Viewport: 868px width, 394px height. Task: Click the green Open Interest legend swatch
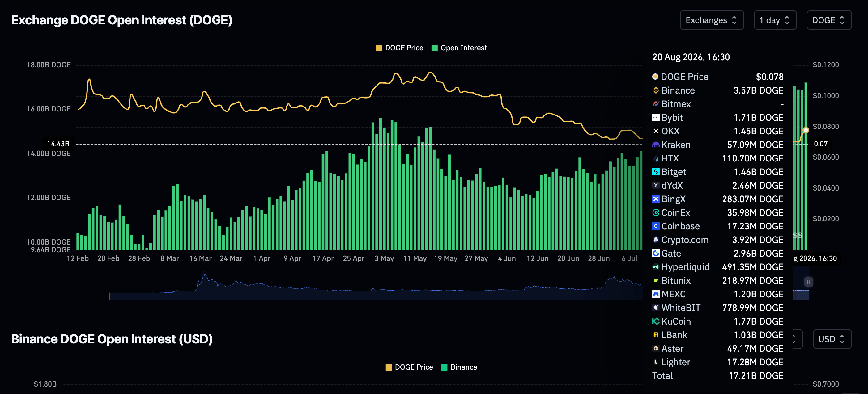click(x=435, y=48)
